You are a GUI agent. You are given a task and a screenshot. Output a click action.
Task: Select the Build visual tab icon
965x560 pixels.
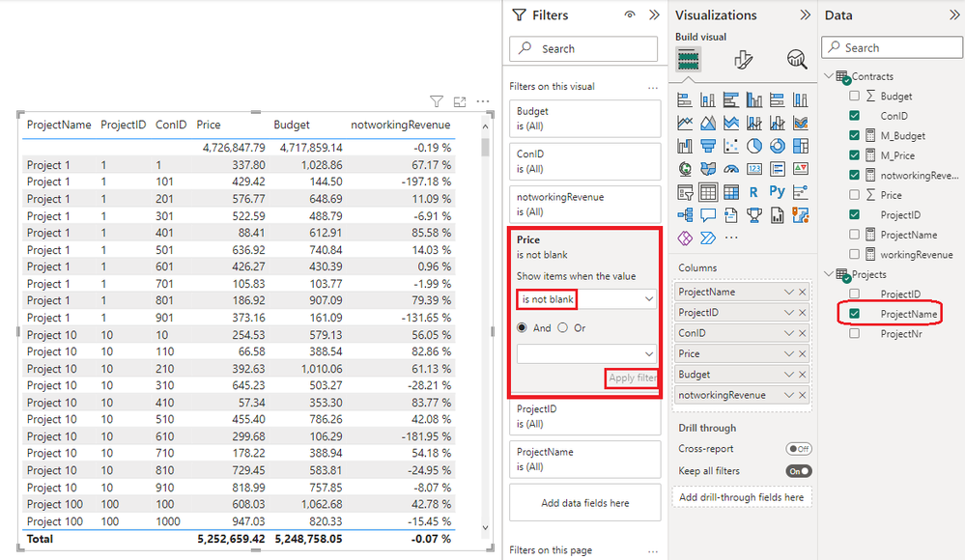[x=688, y=60]
